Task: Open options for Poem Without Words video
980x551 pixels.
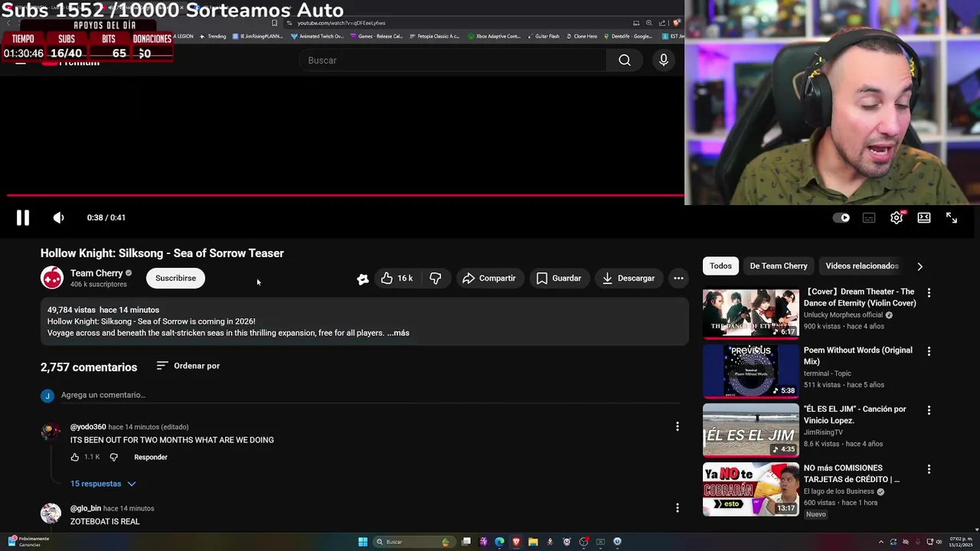Action: coord(929,351)
